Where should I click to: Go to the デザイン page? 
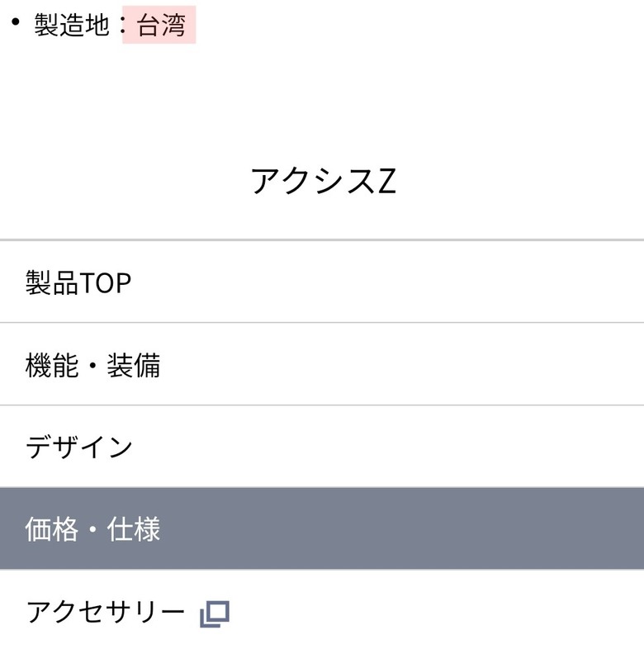[x=322, y=447]
